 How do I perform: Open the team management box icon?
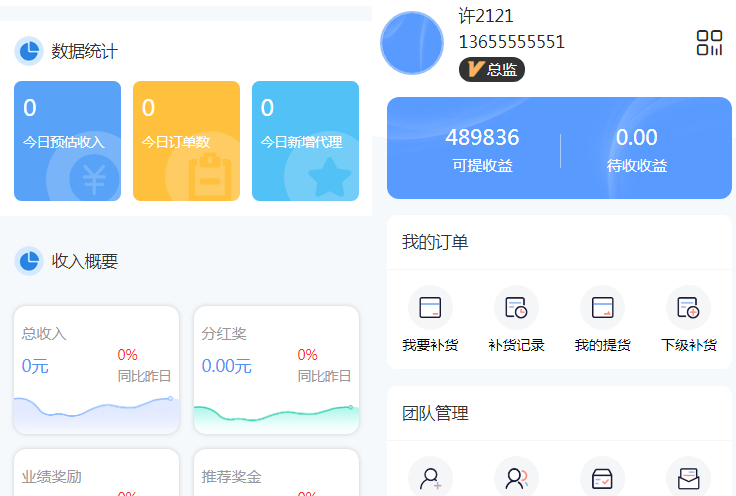[x=602, y=478]
